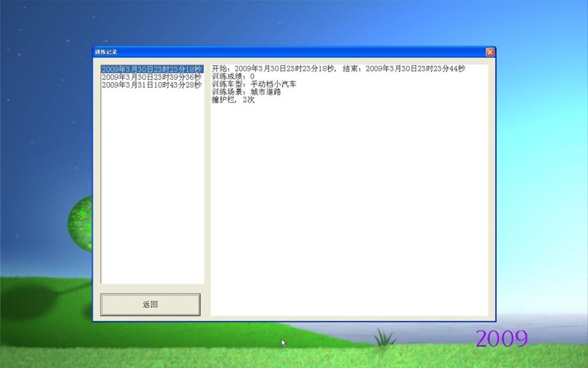Click the 训练车型: 手动档小汽车 line
Image resolution: width=588 pixels, height=368 pixels.
point(254,84)
